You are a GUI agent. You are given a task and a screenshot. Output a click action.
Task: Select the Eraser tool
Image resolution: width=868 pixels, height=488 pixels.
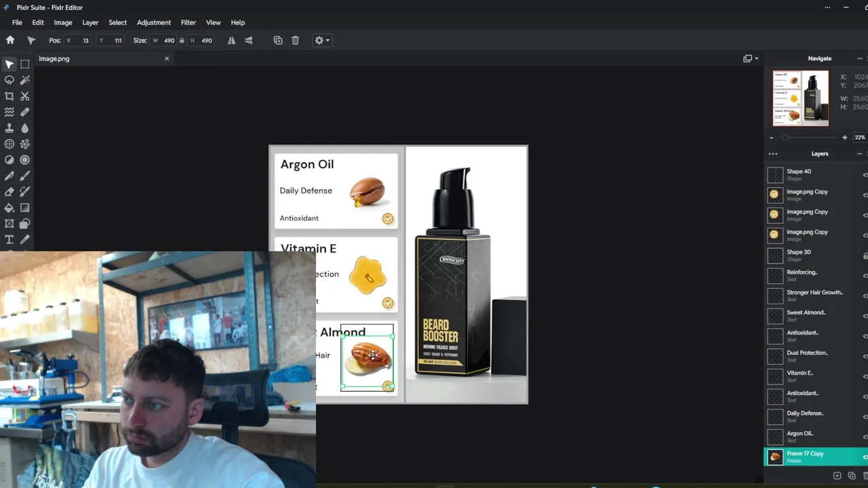click(x=9, y=192)
